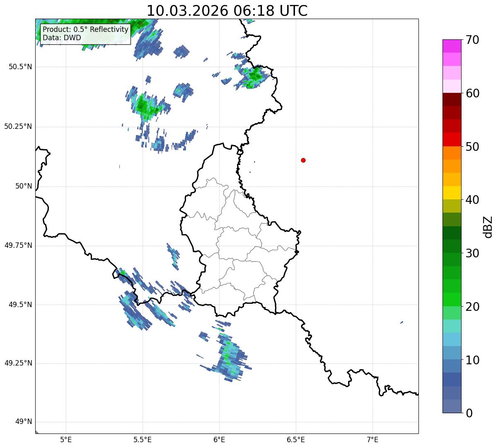Click the 49.75°N latitude label
This screenshot has width=498, height=448.
pyautogui.click(x=18, y=245)
